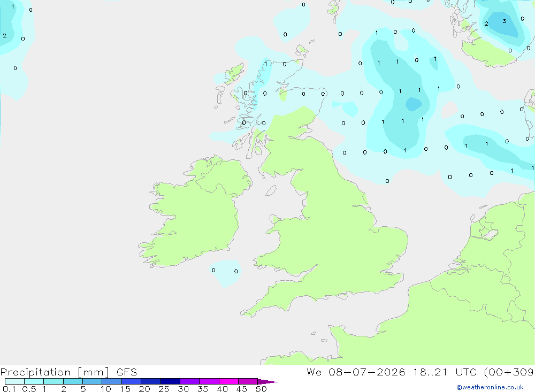Select the 45–50 mm legend swatch

pyautogui.click(x=248, y=381)
